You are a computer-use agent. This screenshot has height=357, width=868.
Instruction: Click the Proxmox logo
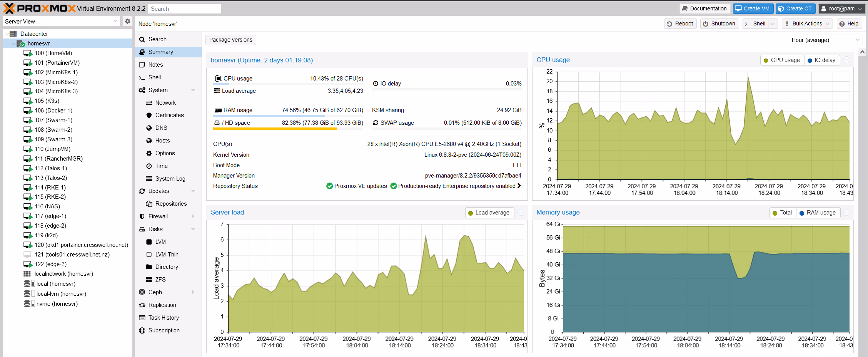click(x=39, y=8)
